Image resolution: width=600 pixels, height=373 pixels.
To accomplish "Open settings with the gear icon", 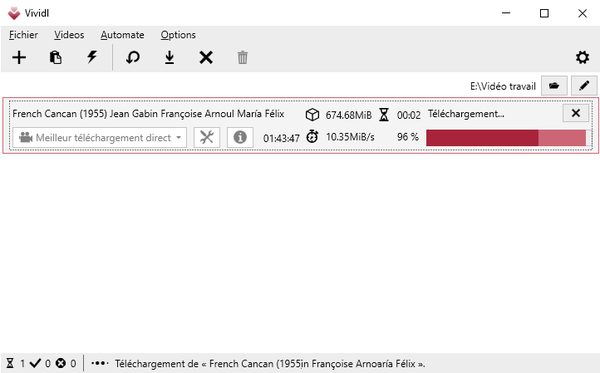I will [x=582, y=58].
